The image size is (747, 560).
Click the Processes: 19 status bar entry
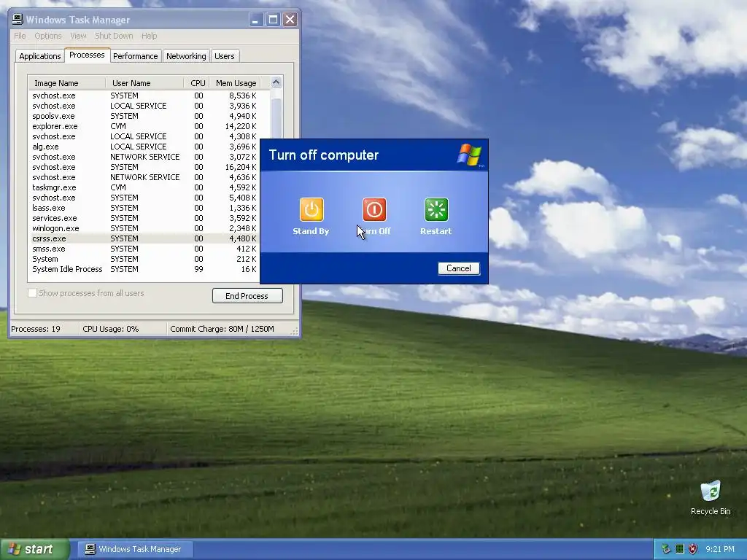click(44, 329)
